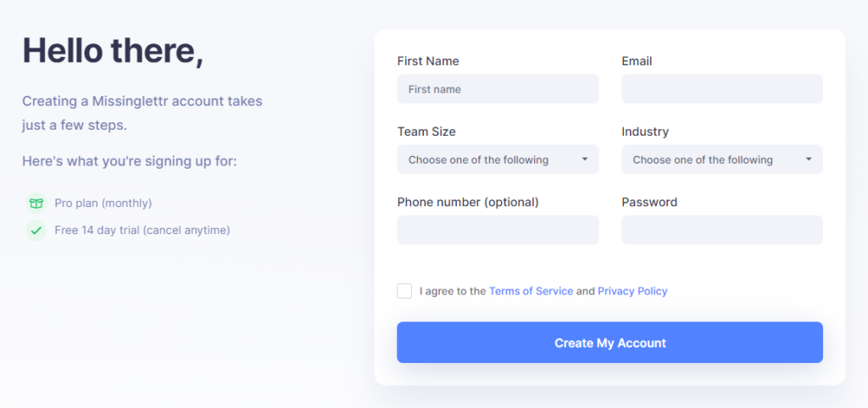This screenshot has height=408, width=868.
Task: Focus the First Name input field
Action: click(498, 89)
